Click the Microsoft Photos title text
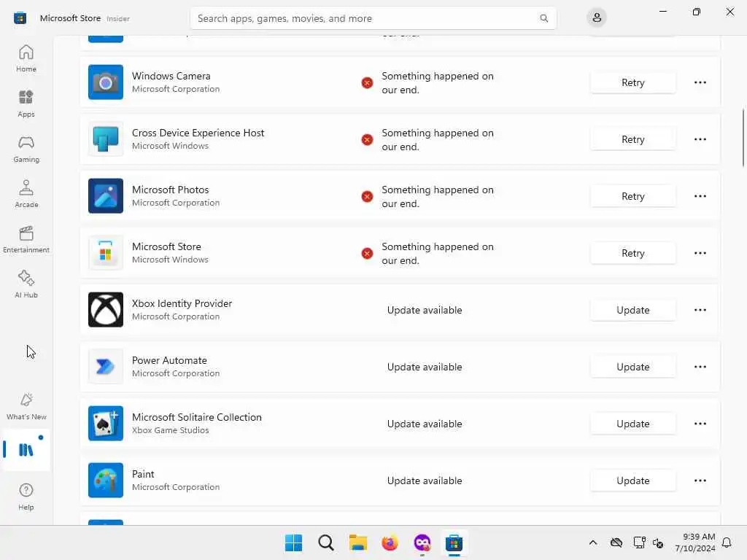Viewport: 747px width, 560px height. (170, 190)
